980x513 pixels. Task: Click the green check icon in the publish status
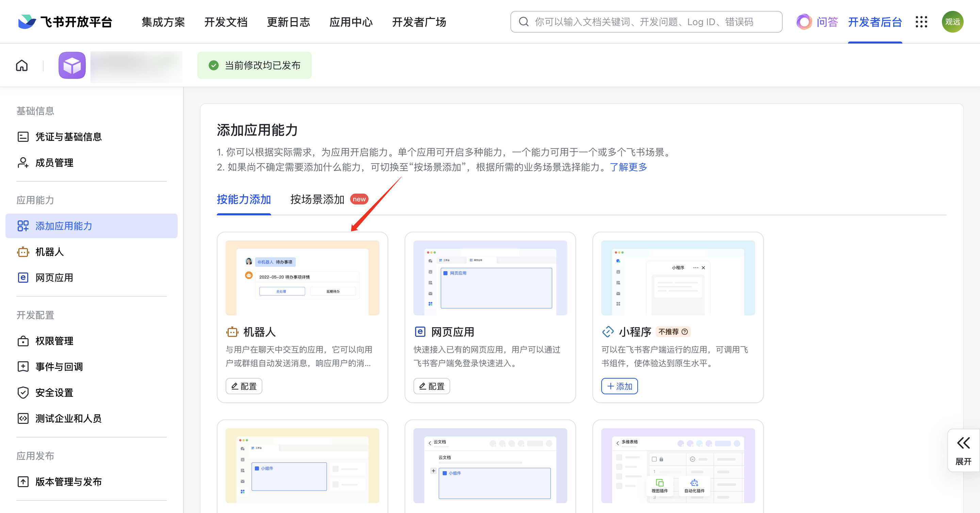point(213,65)
